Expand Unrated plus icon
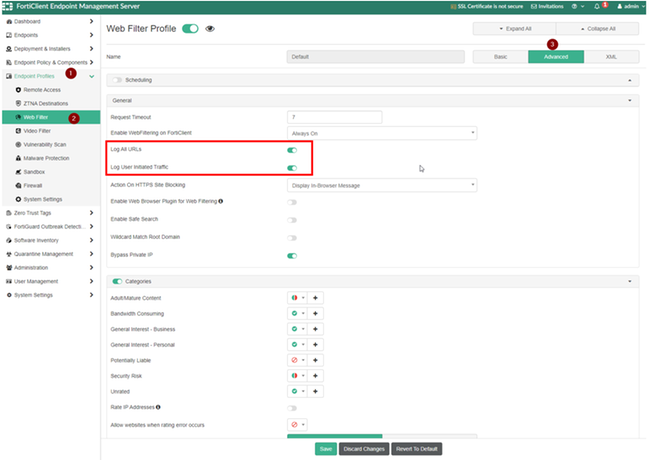The image size is (650, 460). pyautogui.click(x=315, y=391)
